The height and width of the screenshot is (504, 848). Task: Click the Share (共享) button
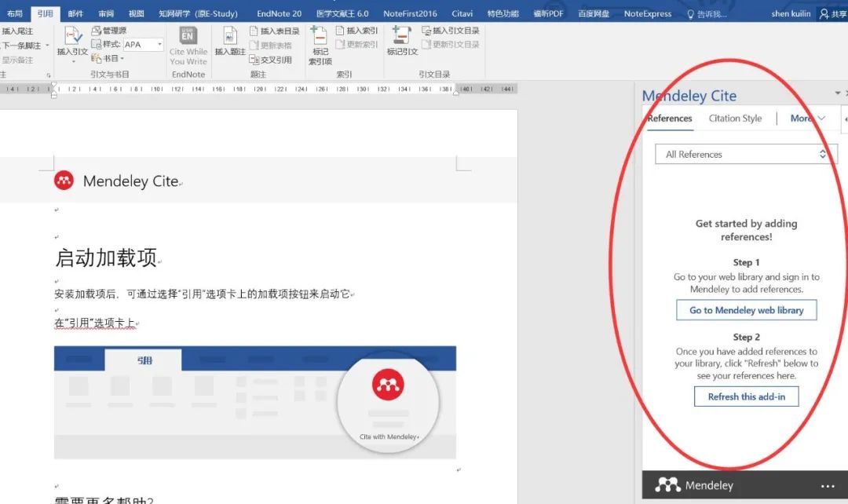(833, 14)
